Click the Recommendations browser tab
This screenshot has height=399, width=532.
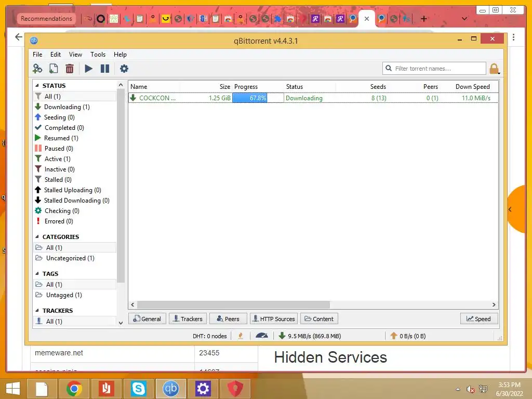pyautogui.click(x=46, y=19)
